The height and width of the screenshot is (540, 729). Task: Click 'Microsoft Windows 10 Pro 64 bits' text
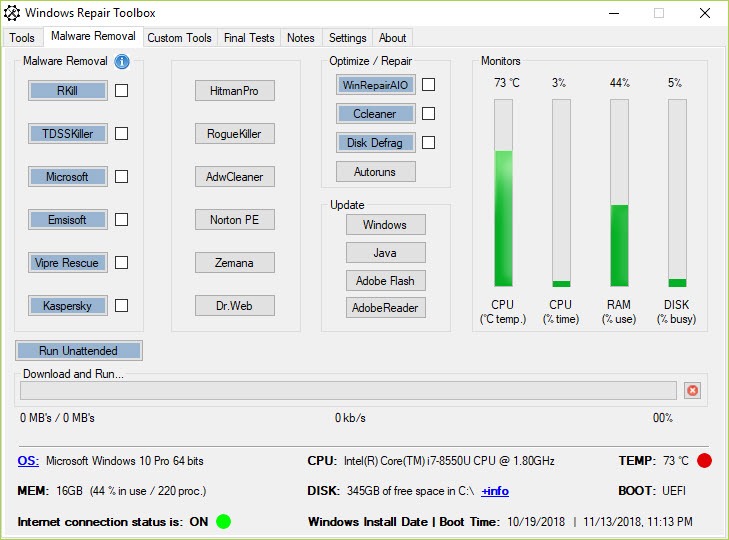(x=125, y=460)
